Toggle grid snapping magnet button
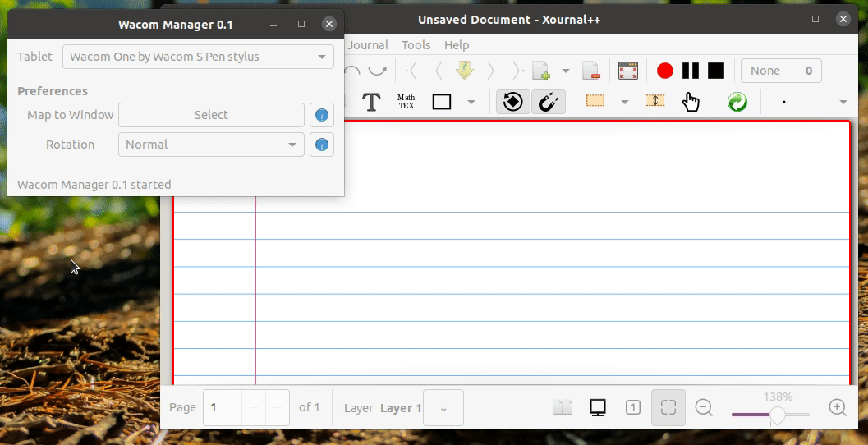The width and height of the screenshot is (868, 445). [x=548, y=102]
